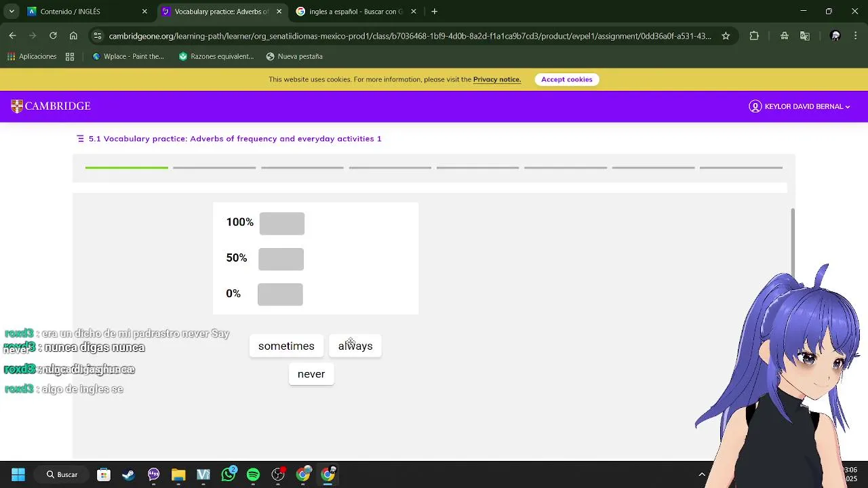
Task: Click the 5.1 Vocabulary practice lesson title
Action: pos(235,138)
